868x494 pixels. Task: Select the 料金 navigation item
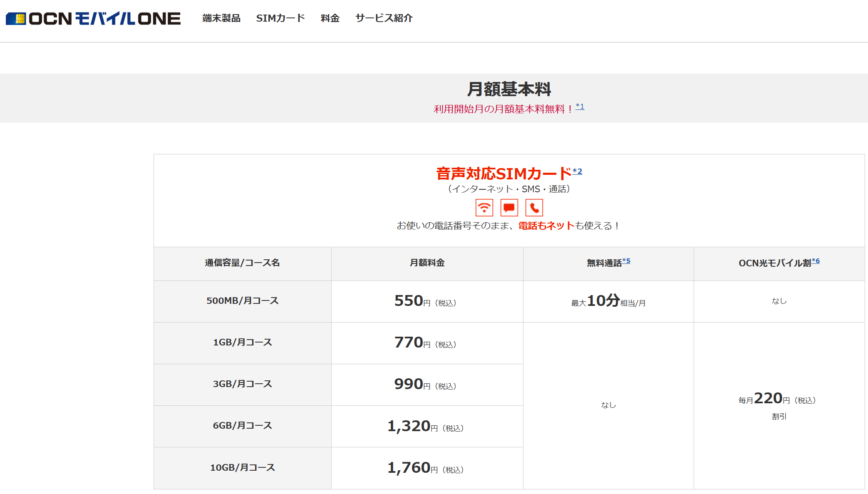tap(329, 18)
